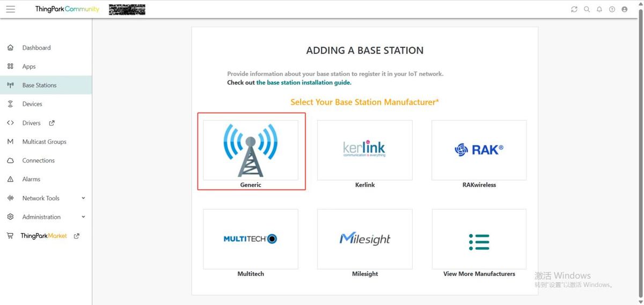Open the search magnifier icon
Screen dimensions: 644x305
[x=587, y=9]
